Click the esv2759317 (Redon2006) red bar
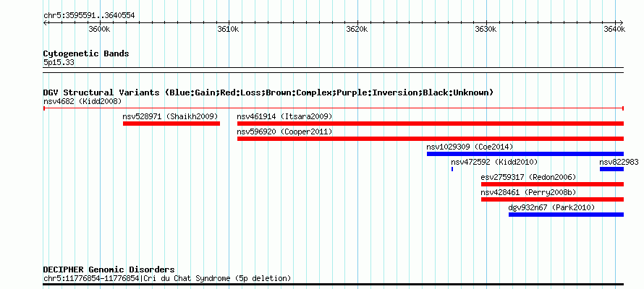The height and width of the screenshot is (289, 644). (x=552, y=184)
